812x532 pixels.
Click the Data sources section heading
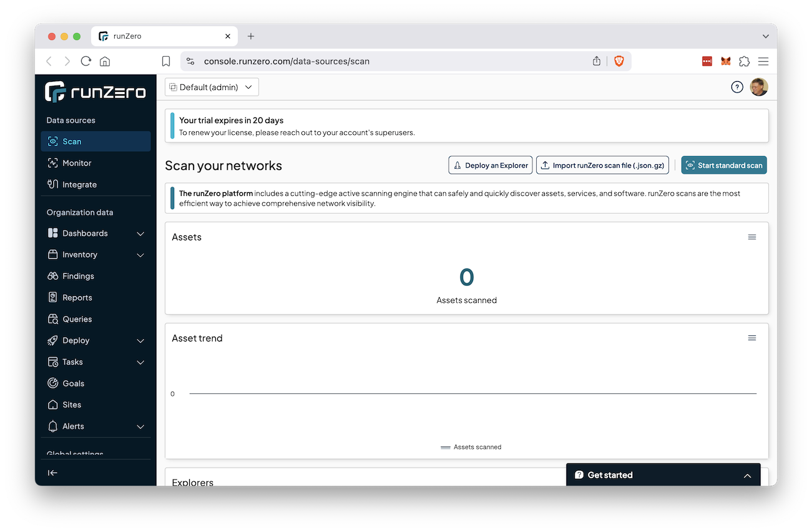click(71, 121)
